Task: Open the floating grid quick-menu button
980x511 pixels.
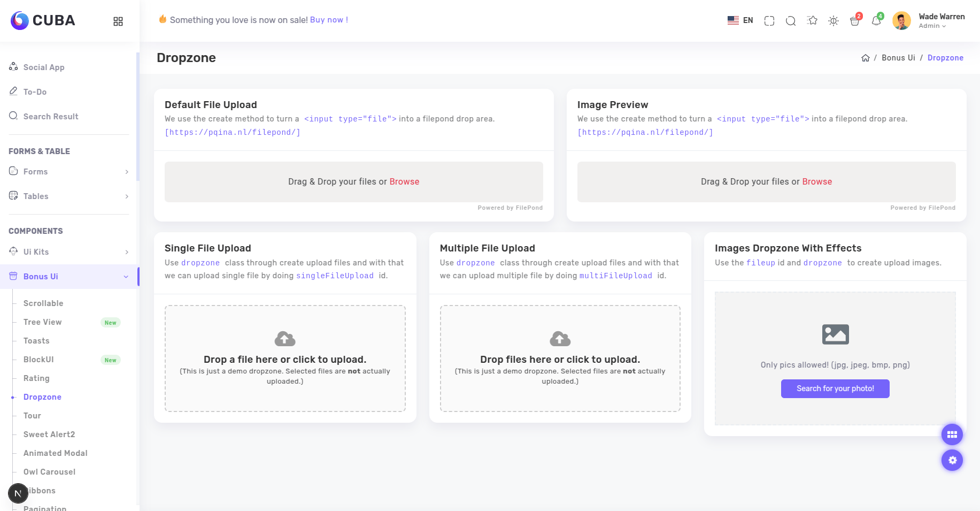Action: coord(952,434)
